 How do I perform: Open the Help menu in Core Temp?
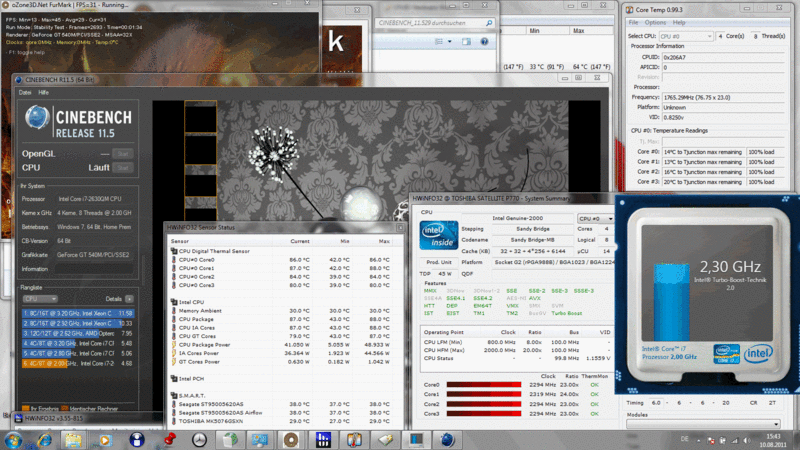(679, 22)
